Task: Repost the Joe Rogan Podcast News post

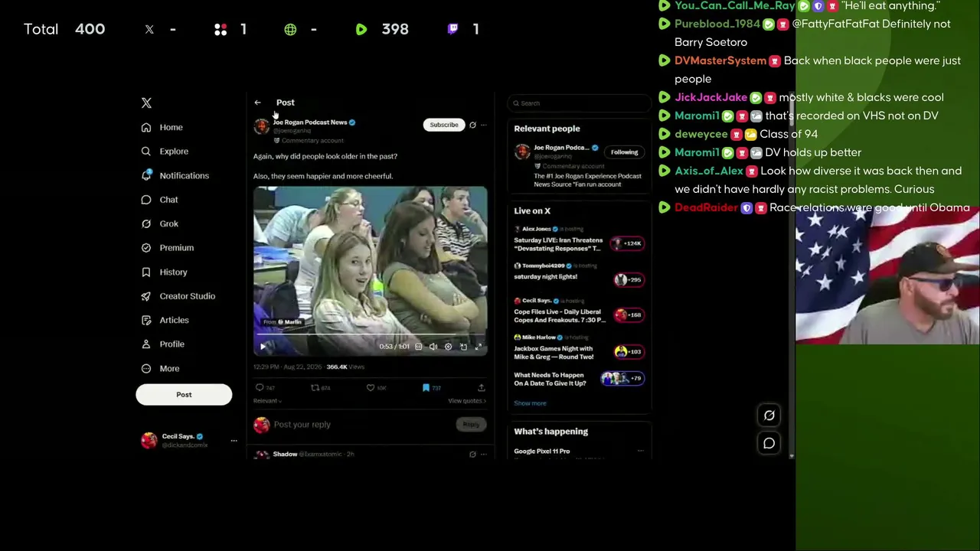Action: (x=315, y=388)
